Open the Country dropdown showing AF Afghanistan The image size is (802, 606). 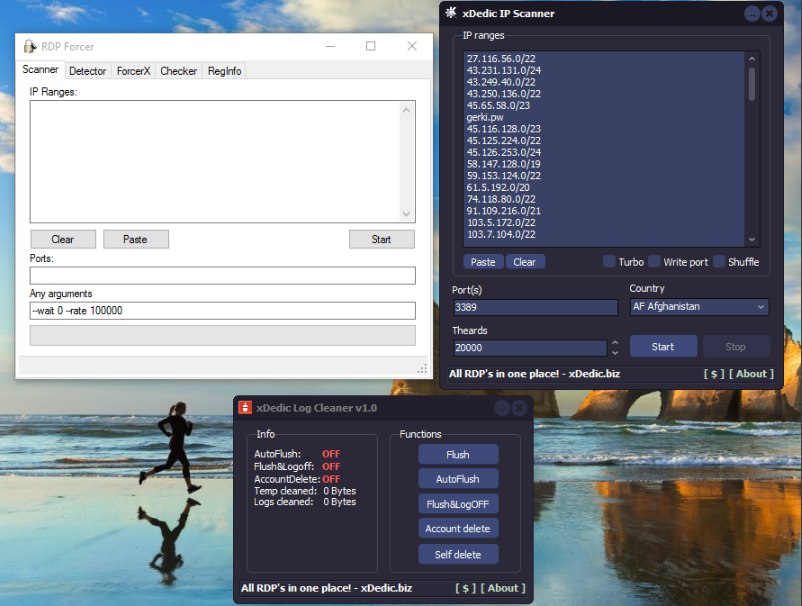(699, 307)
